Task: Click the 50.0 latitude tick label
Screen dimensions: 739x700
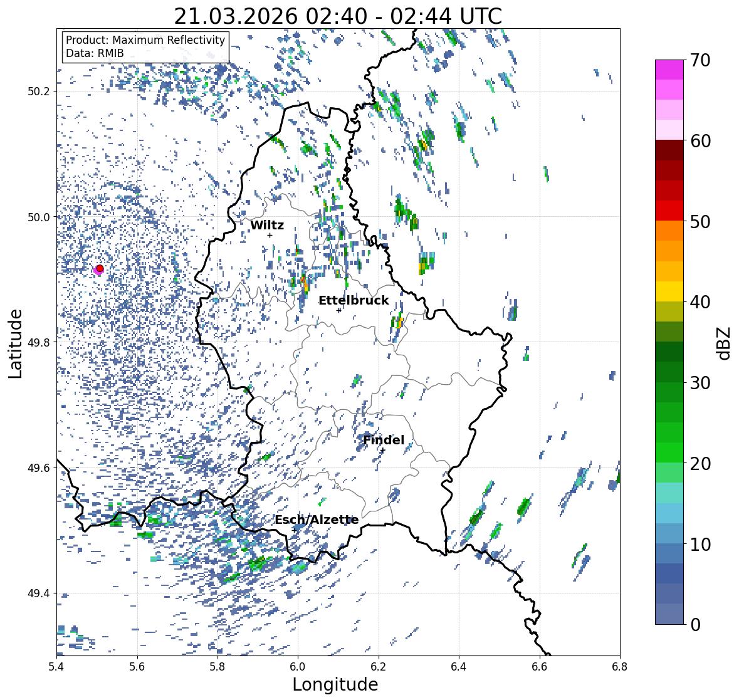Action: [38, 217]
